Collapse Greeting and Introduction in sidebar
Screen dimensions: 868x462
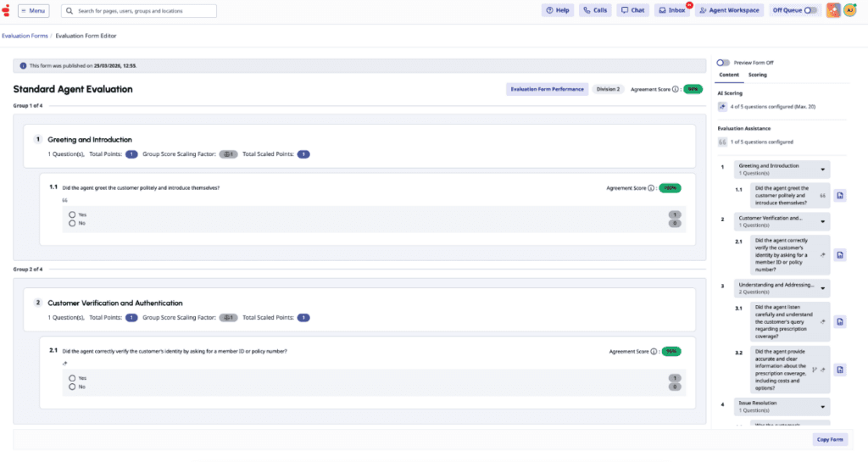821,169
